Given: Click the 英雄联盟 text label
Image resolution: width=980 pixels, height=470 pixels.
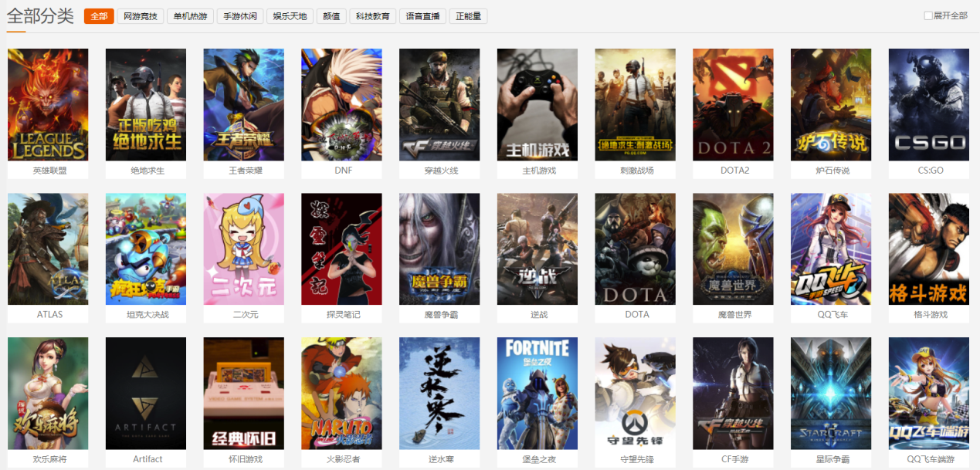Looking at the screenshot, I should (49, 171).
